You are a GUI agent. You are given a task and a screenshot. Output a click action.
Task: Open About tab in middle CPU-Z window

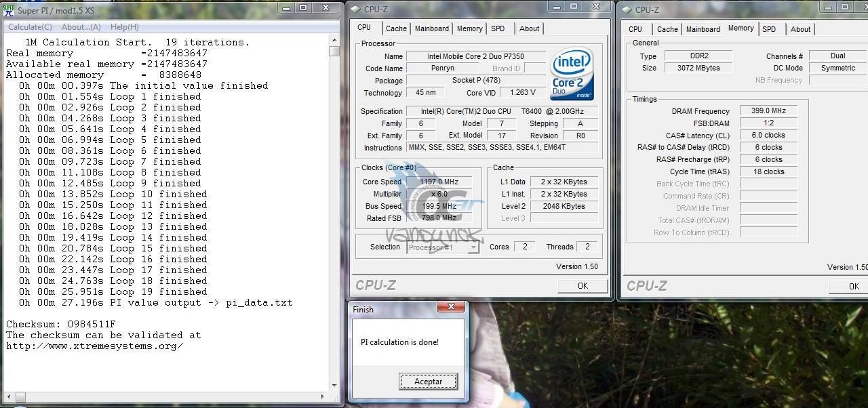[x=529, y=28]
